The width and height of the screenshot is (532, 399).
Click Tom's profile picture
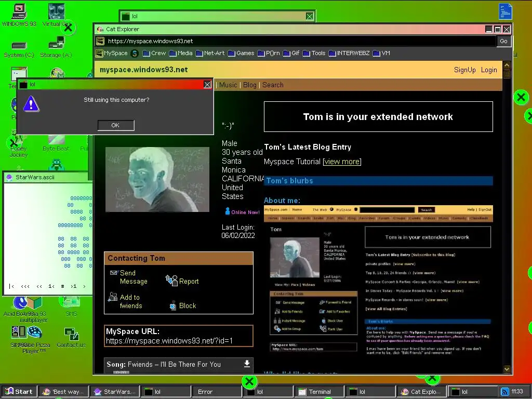[157, 179]
